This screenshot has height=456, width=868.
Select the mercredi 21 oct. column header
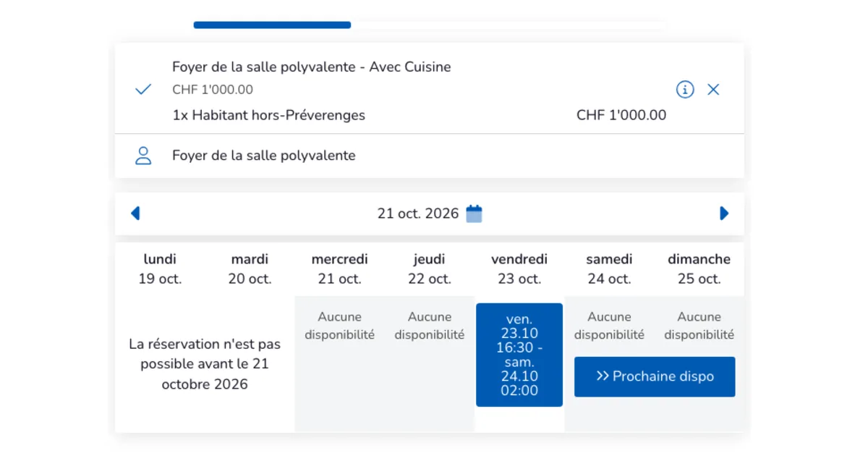point(340,269)
